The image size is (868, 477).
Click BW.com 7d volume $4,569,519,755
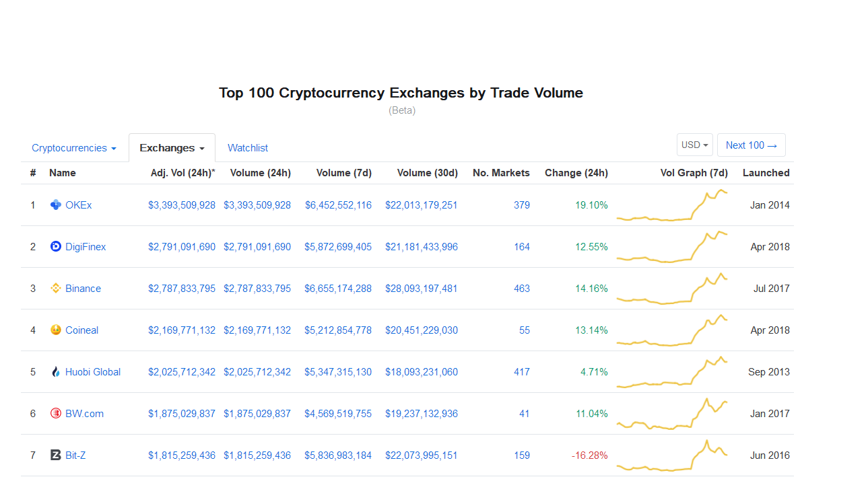[x=338, y=414]
